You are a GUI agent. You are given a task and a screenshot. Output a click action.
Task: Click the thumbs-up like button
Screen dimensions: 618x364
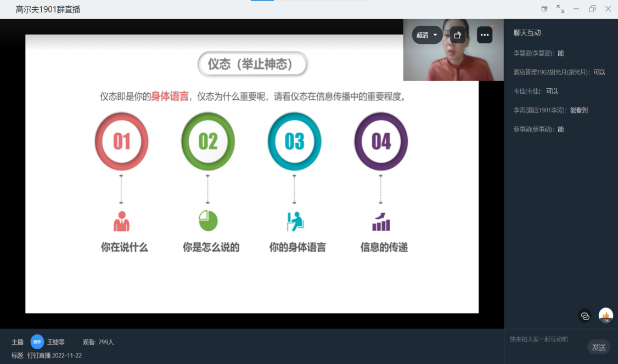pyautogui.click(x=605, y=315)
